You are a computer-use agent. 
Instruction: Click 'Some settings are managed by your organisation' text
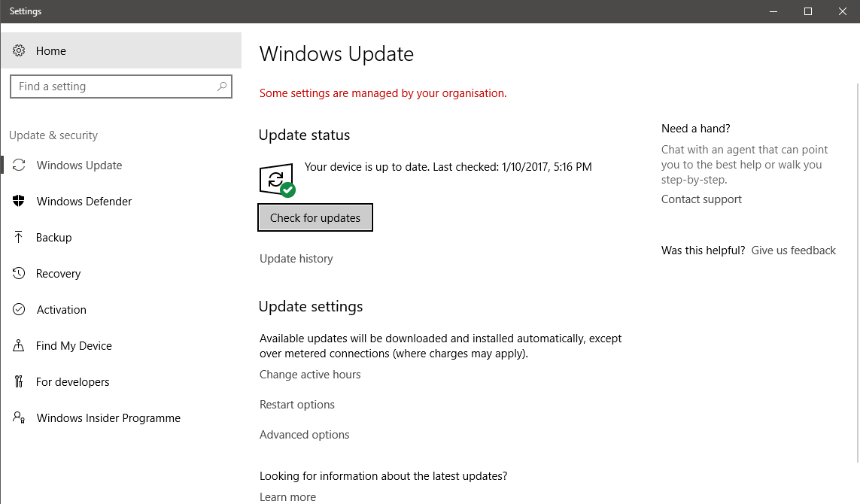tap(383, 93)
